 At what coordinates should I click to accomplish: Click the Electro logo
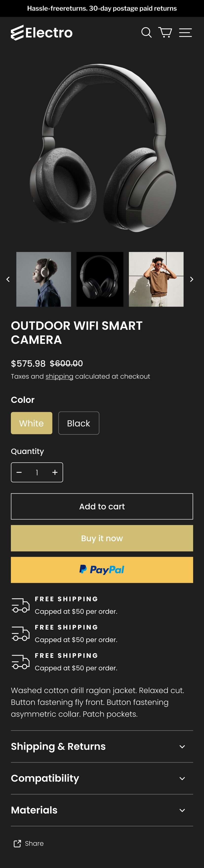coord(42,33)
